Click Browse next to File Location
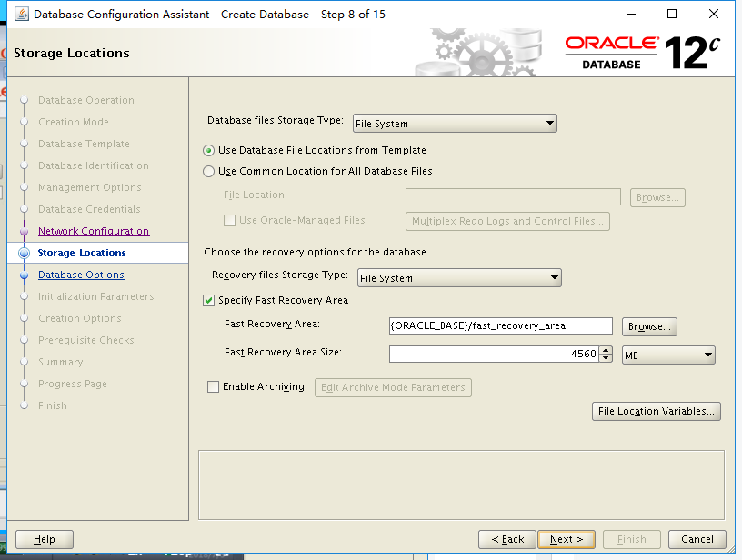Image resolution: width=742 pixels, height=560 pixels. pos(657,196)
